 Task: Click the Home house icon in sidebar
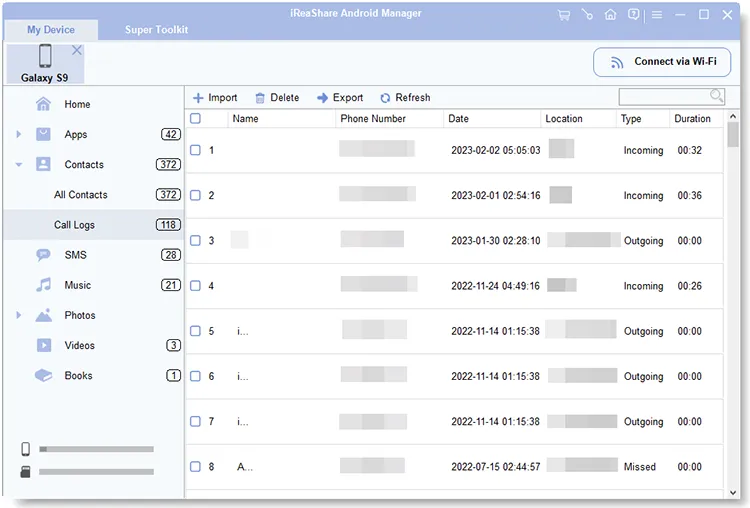pos(44,104)
